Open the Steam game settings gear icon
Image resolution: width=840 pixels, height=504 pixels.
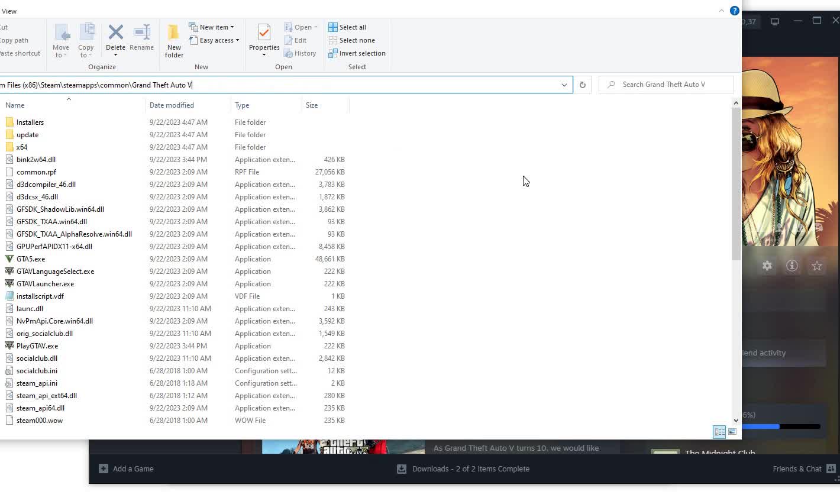pyautogui.click(x=767, y=266)
